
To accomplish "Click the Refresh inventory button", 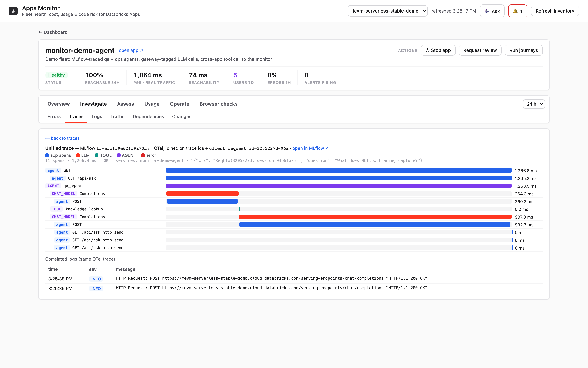I will click(555, 11).
